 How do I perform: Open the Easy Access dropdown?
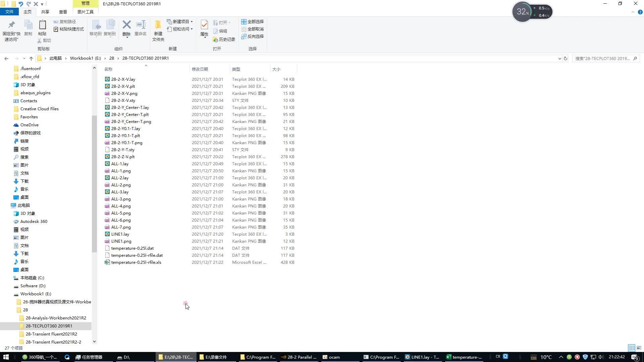pos(180,29)
